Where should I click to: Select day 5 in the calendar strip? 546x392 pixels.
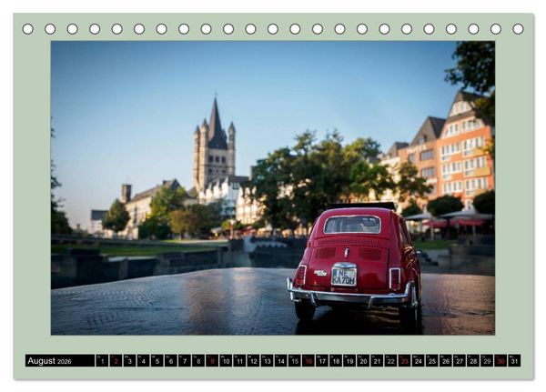(x=157, y=361)
